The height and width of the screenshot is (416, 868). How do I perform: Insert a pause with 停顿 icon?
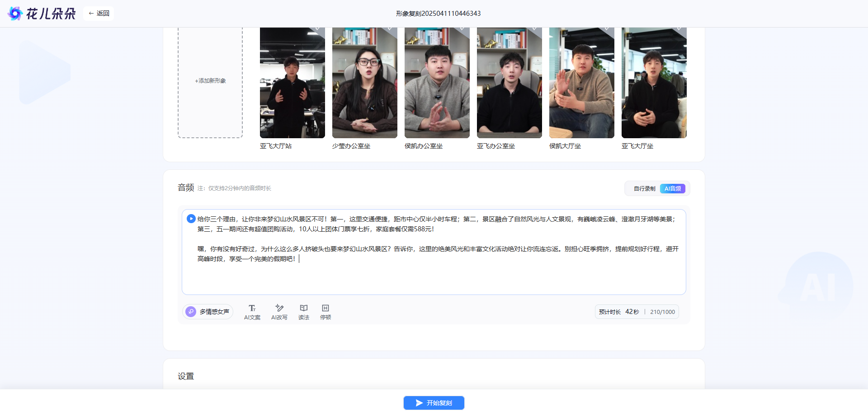point(325,311)
